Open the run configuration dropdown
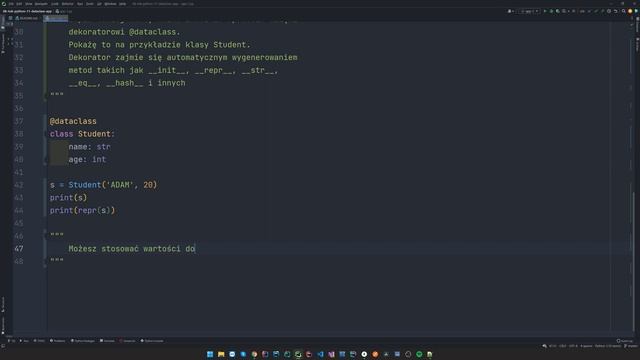Viewport: 640px width, 360px height. [x=529, y=11]
